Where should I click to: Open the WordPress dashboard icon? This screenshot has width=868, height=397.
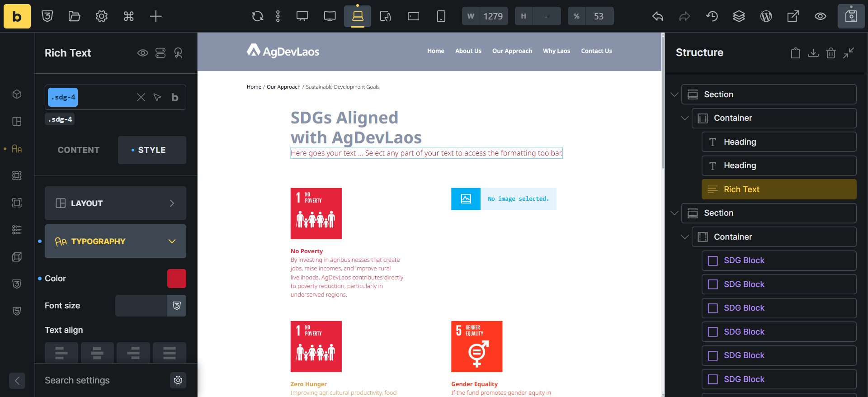(x=766, y=16)
